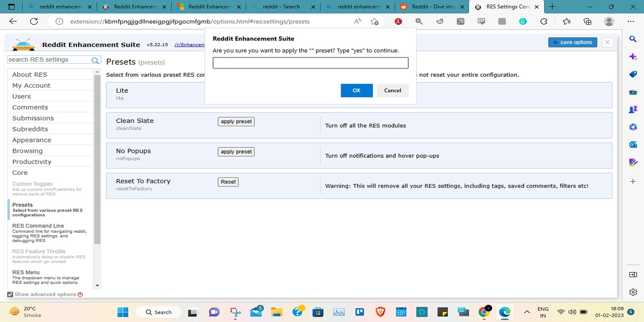Switch to the RES Settings Console tab
Screen dimensions: 644x322
click(507, 6)
